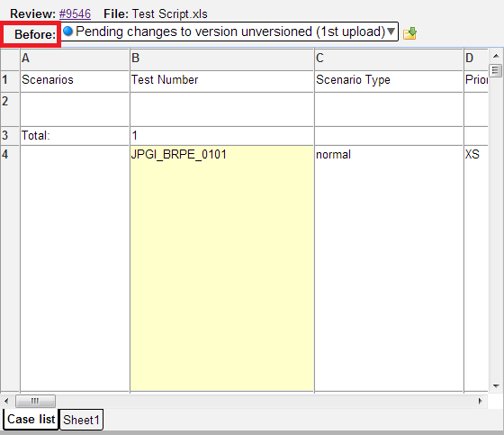
Task: Select row 4 header
Action: tap(10, 268)
